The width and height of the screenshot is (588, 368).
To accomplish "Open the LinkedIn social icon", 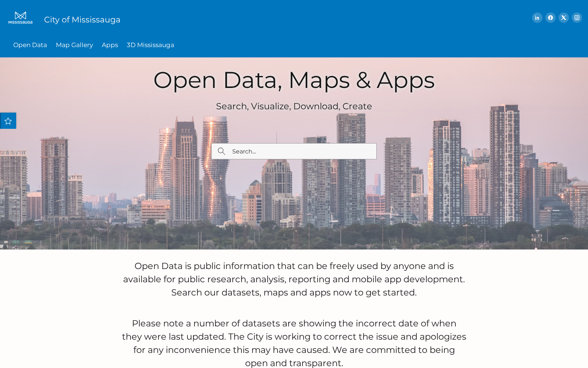I will (537, 18).
